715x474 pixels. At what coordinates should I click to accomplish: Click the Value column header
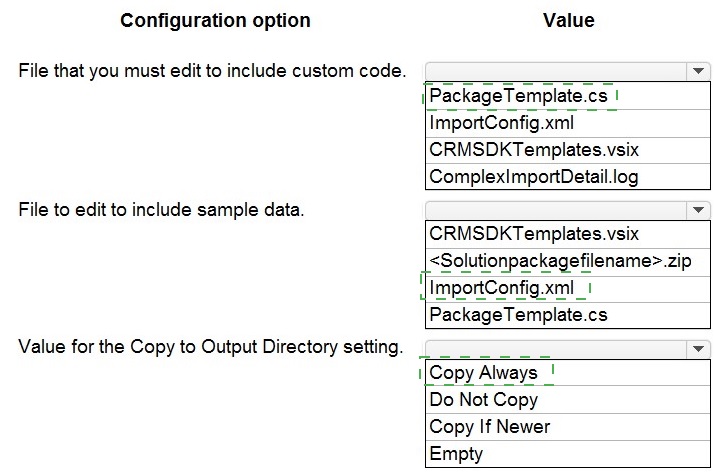568,20
